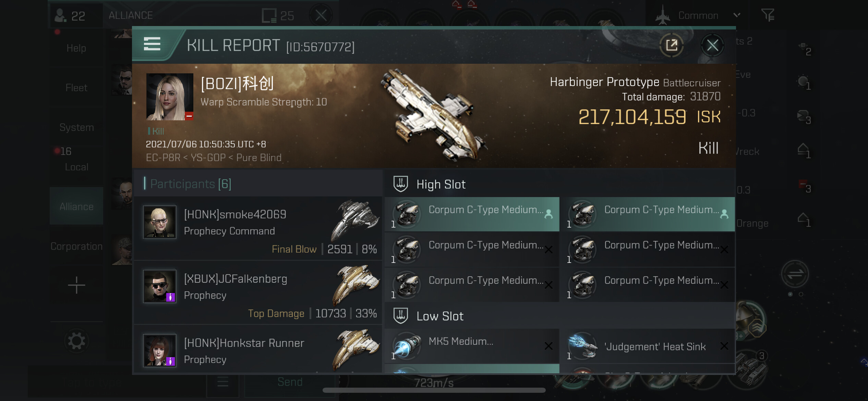
Task: Open JCFalkenberg participant portrait
Action: [160, 286]
